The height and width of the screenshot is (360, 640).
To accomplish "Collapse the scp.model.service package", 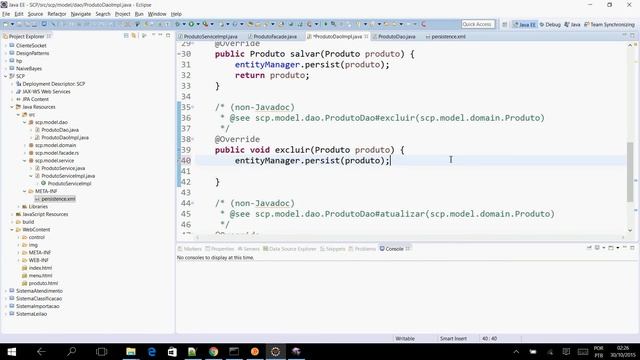I will point(25,160).
